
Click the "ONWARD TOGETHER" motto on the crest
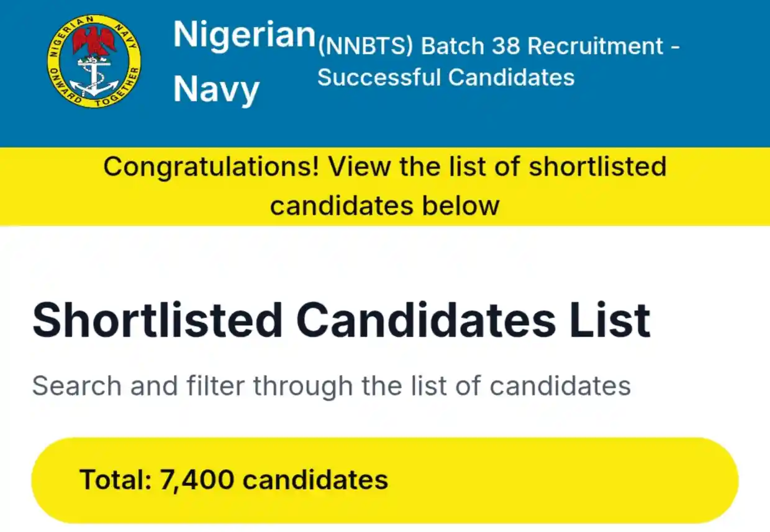pyautogui.click(x=94, y=99)
